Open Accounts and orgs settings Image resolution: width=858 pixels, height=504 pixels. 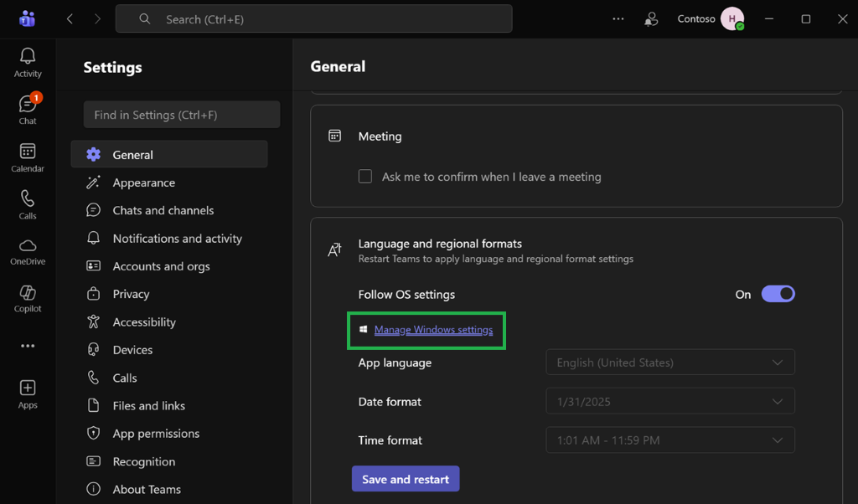tap(169, 266)
